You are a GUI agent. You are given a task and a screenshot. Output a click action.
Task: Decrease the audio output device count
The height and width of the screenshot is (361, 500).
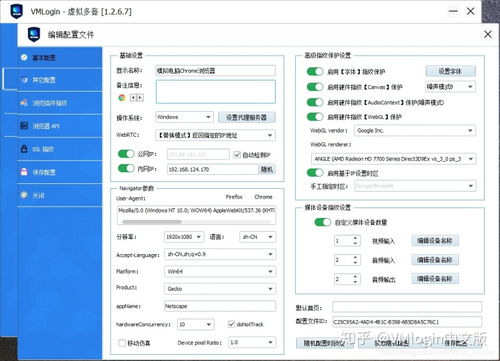pyautogui.click(x=355, y=282)
